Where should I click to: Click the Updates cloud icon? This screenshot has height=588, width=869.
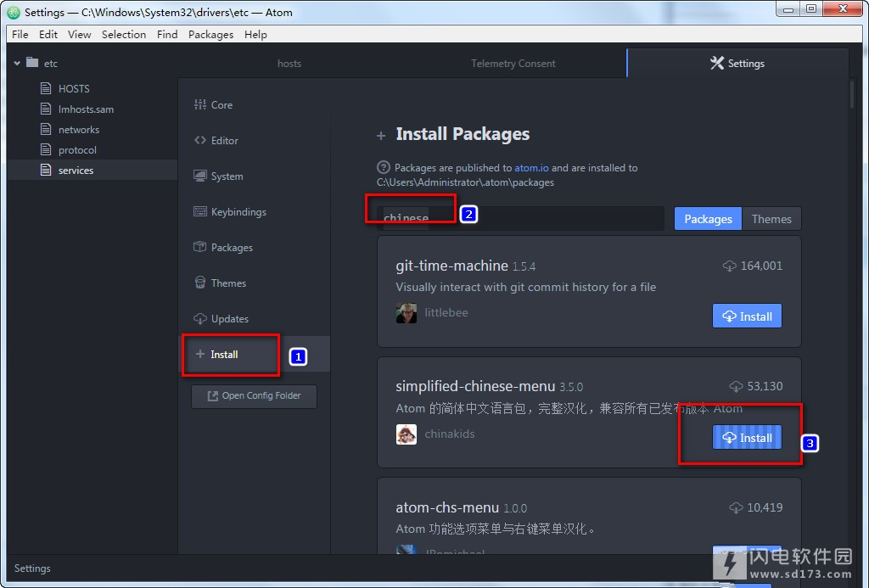coord(200,319)
